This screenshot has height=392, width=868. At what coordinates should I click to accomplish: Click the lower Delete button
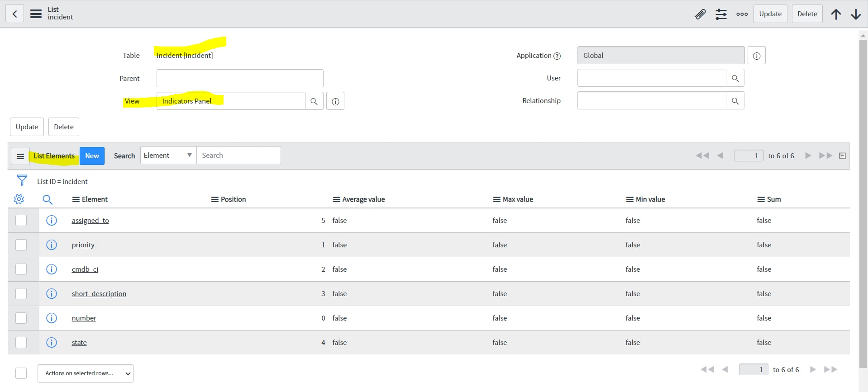click(64, 127)
